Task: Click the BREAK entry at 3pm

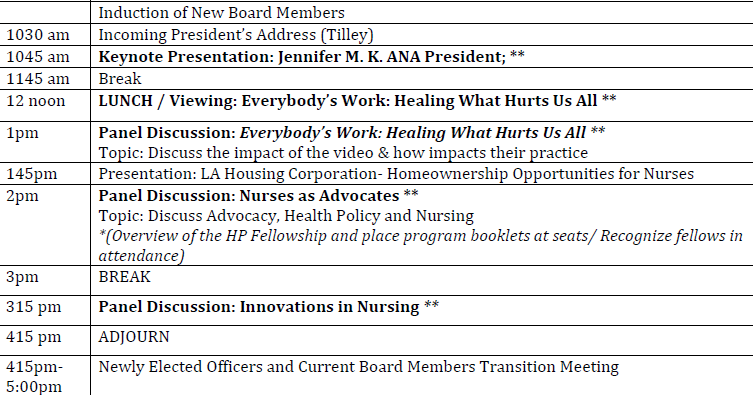Action: tap(124, 277)
